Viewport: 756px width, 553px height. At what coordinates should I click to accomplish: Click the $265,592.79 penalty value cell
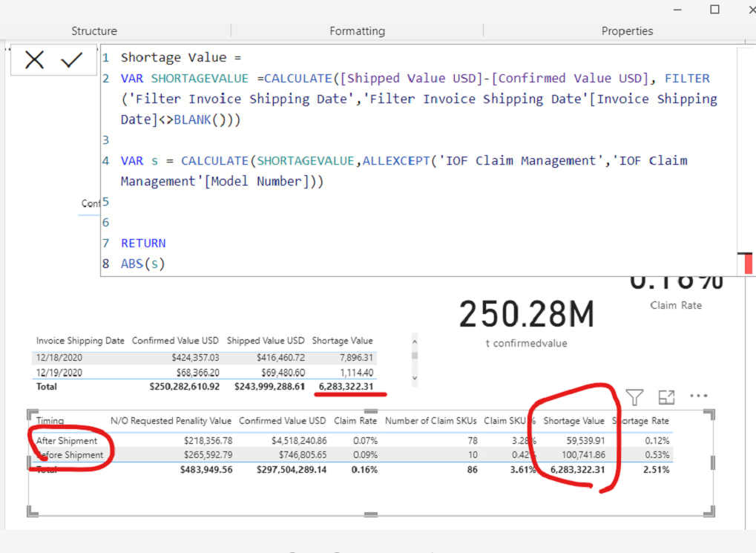click(208, 455)
